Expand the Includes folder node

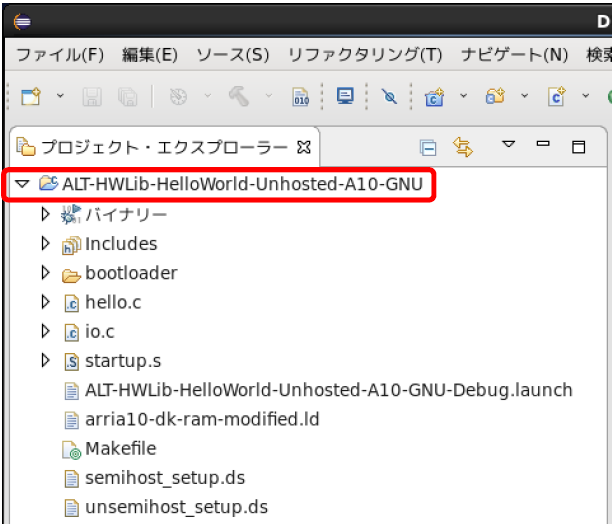point(44,243)
